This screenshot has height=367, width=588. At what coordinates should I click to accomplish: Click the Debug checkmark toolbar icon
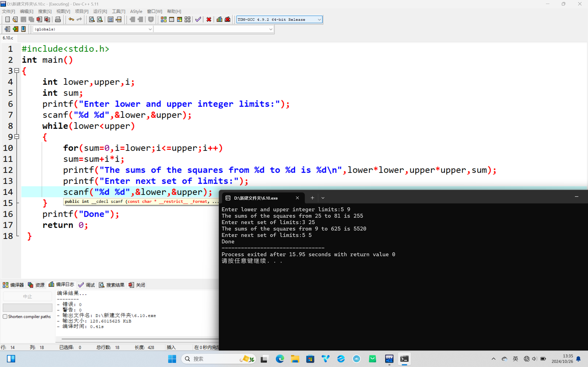198,19
